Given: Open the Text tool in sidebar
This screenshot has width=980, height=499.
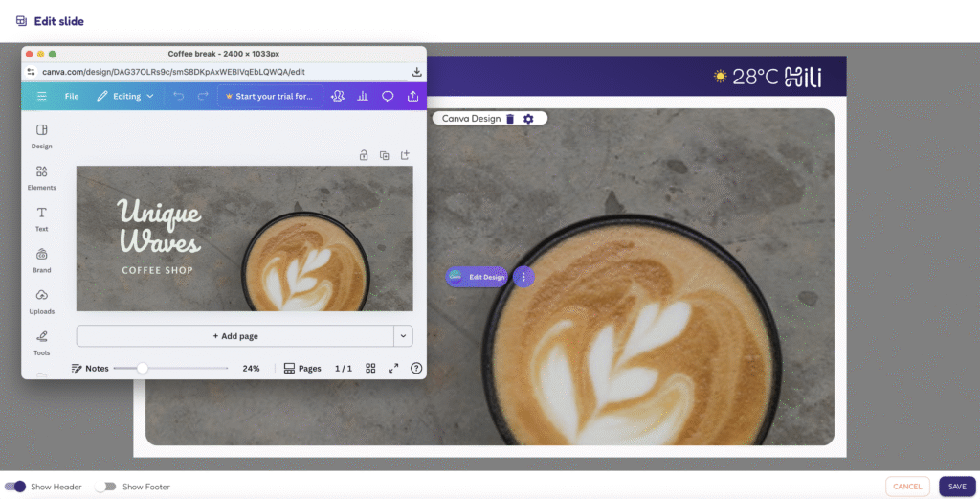Looking at the screenshot, I should click(41, 217).
